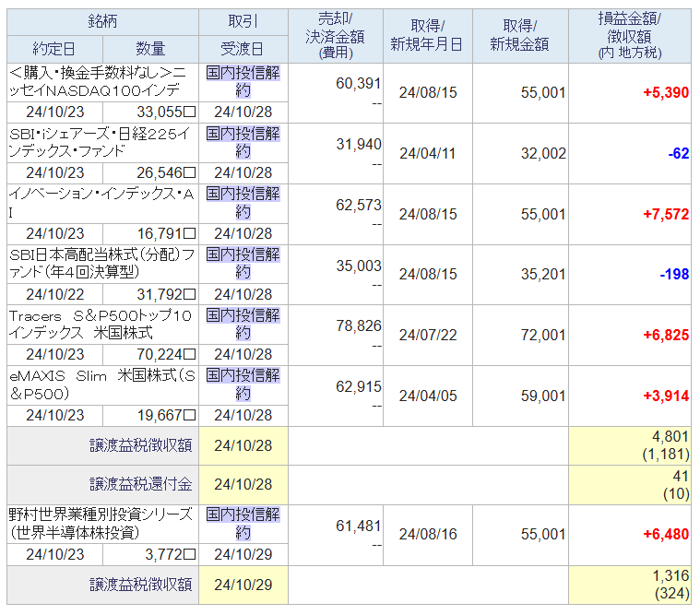Select the loss value -198
The image size is (700, 615).
(x=674, y=274)
